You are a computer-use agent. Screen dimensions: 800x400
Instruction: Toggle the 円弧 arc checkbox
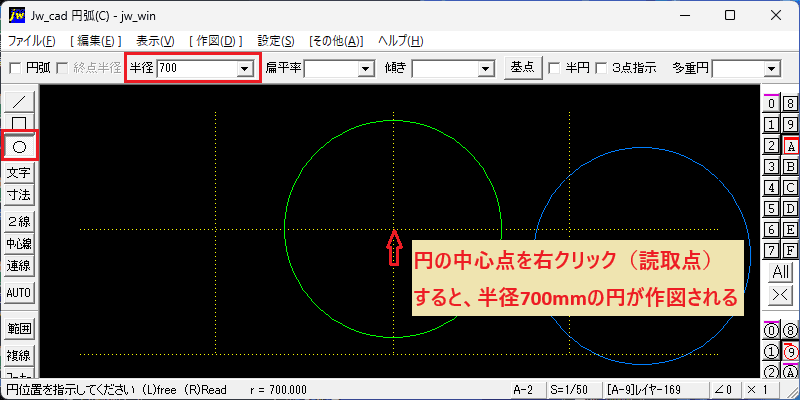pos(16,68)
